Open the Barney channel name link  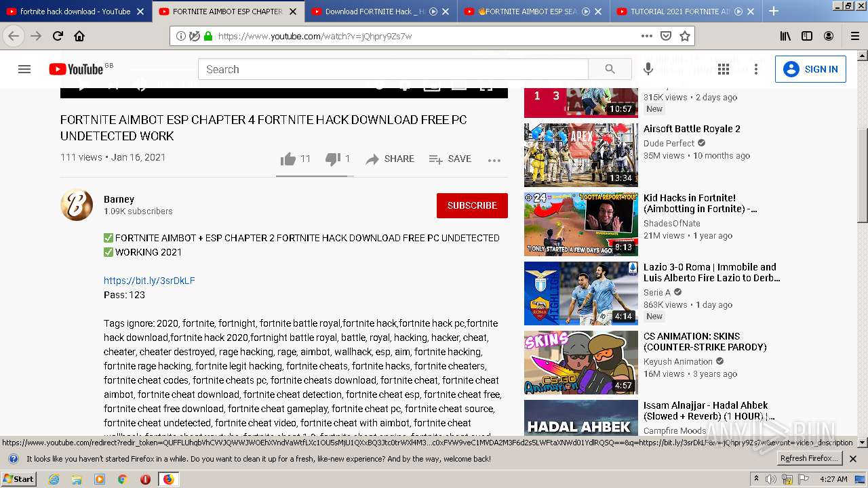click(119, 199)
